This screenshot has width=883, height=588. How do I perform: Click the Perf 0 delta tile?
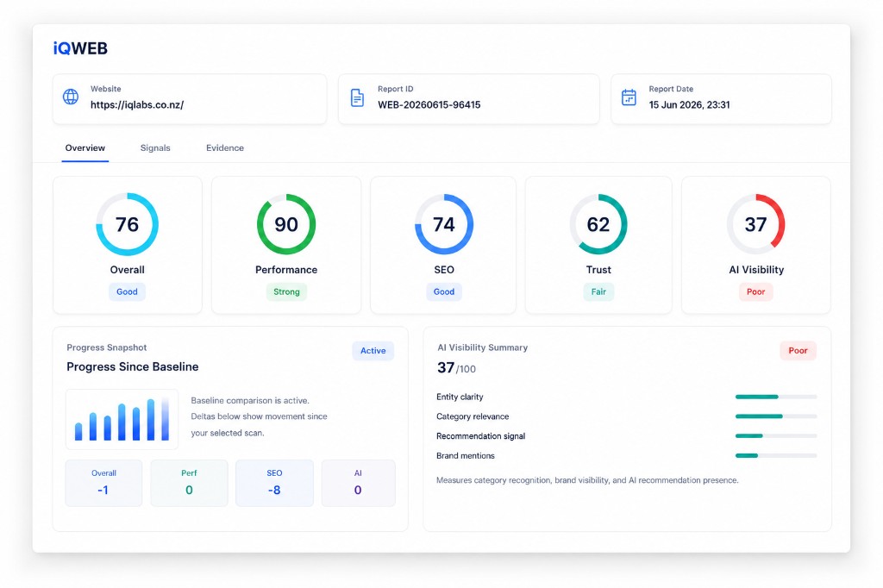coord(189,483)
